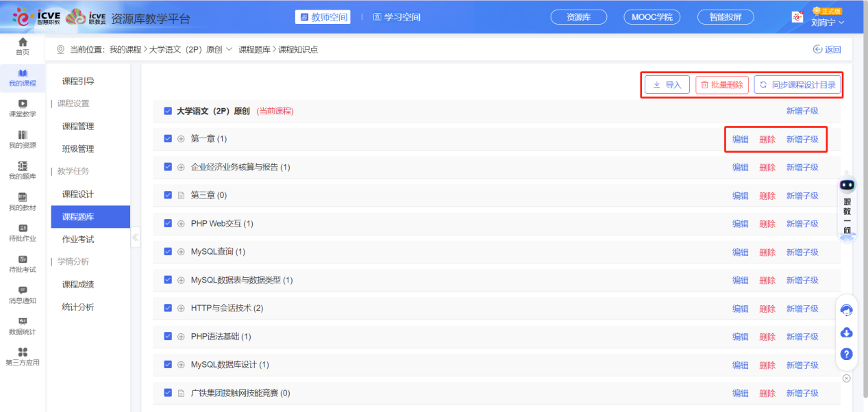The height and width of the screenshot is (412, 868).
Task: Toggle the checkbox beside 第一章
Action: pos(167,138)
